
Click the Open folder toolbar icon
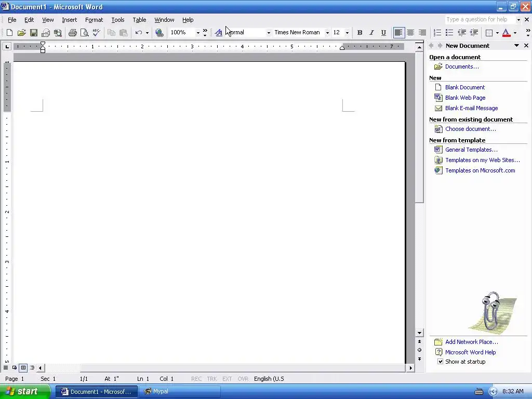[x=21, y=33]
